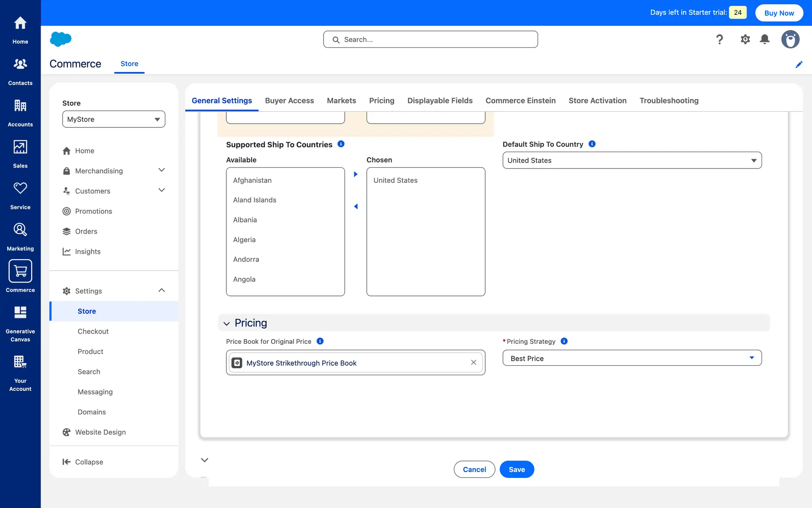Clear MyStore Strikethrough Price Book selection
The image size is (812, 508).
pos(473,362)
